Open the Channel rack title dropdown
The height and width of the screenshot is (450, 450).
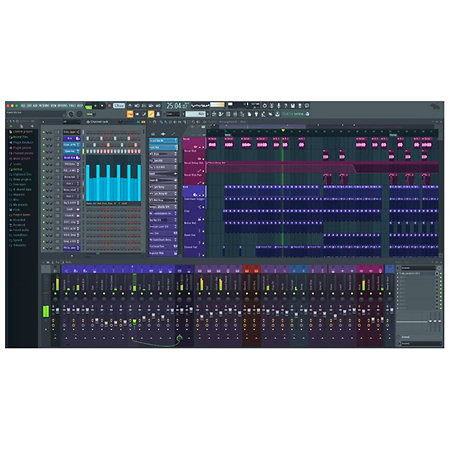tap(97, 122)
